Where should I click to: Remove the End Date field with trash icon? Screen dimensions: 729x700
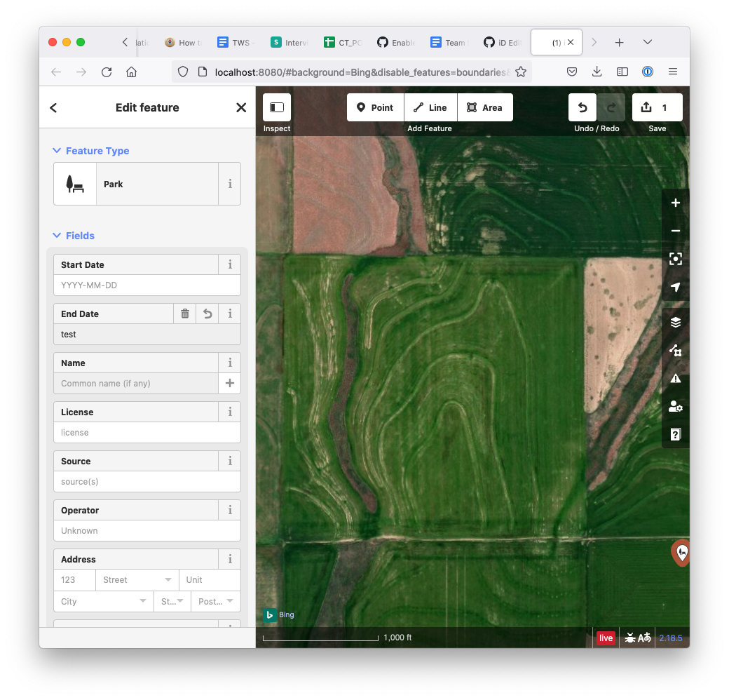click(185, 314)
